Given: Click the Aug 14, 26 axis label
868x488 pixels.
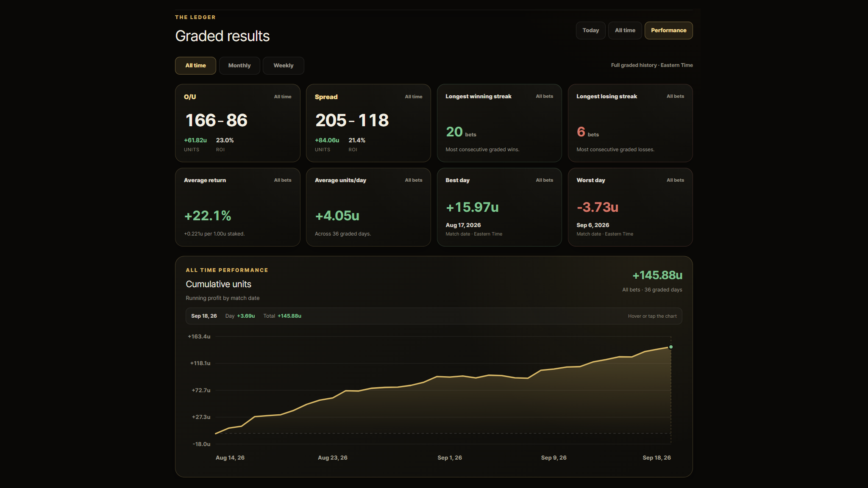Looking at the screenshot, I should pyautogui.click(x=230, y=458).
